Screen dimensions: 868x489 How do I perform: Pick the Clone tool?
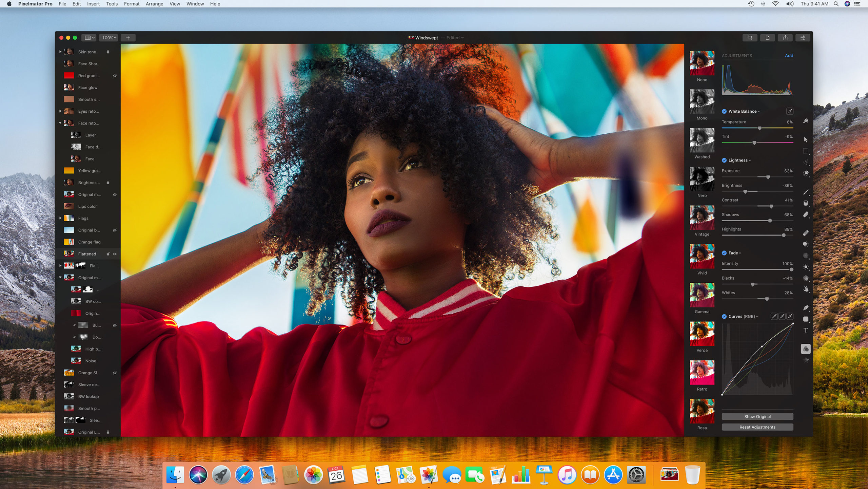pyautogui.click(x=806, y=244)
